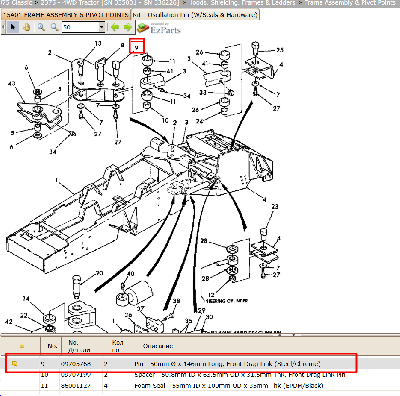Click the EzParts logo
Viewport: 400px width, 396px height.
click(159, 28)
